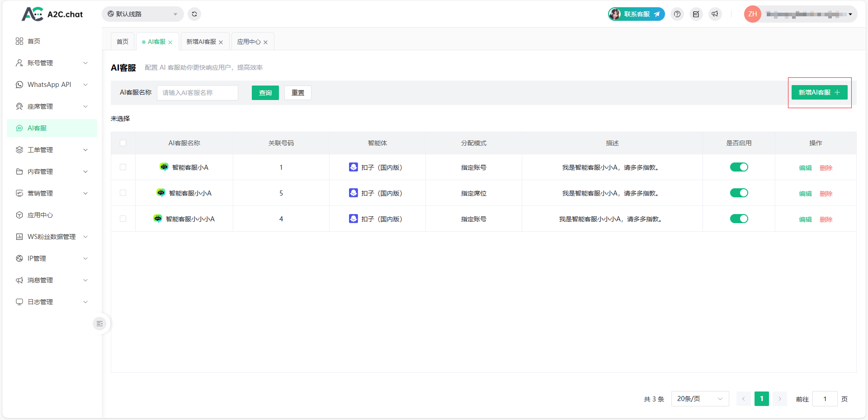Open the 默认线路 line dropdown
The image size is (868, 420).
[x=142, y=14]
